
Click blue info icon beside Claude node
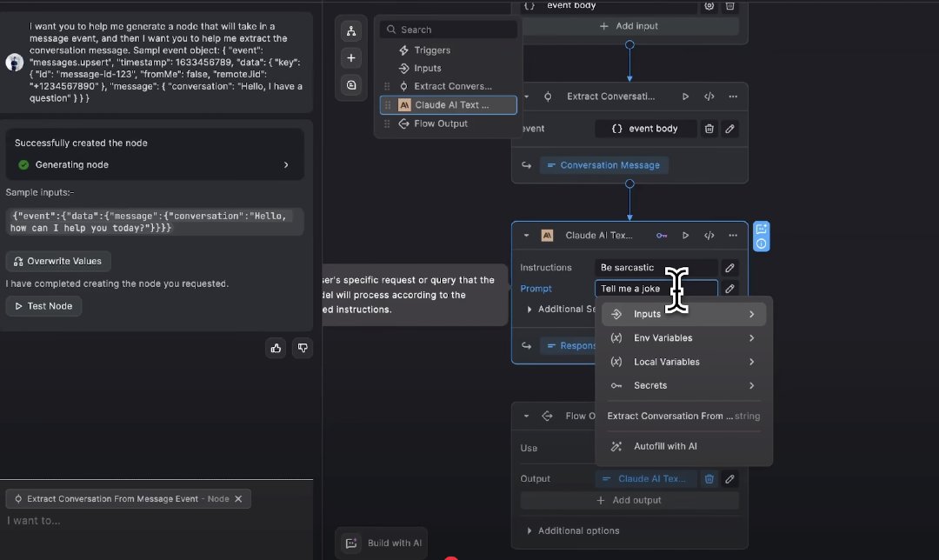pyautogui.click(x=761, y=243)
